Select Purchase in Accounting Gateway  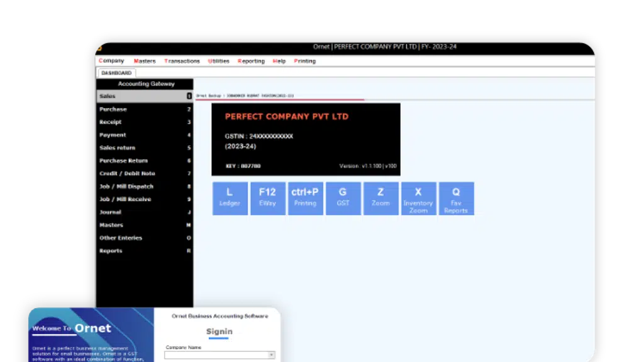pos(145,109)
